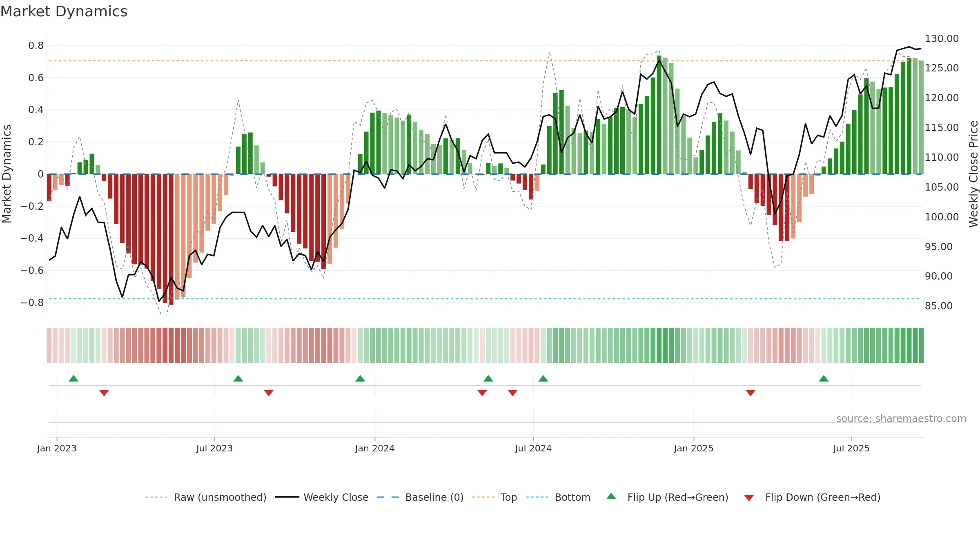Click the Jan 2023 x-axis label

pyautogui.click(x=57, y=448)
